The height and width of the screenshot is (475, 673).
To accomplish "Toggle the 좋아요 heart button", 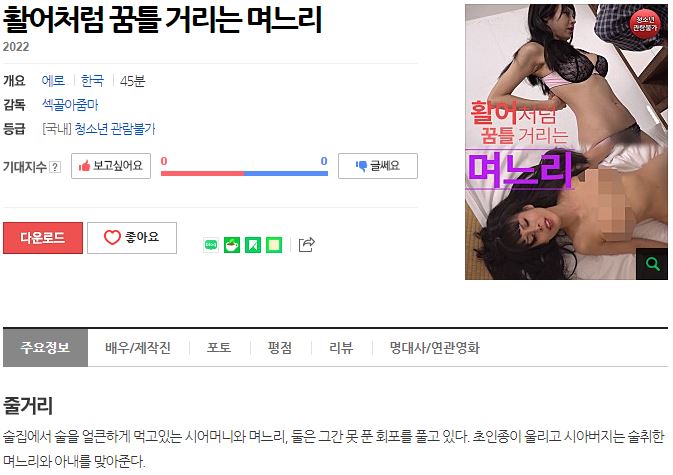I will [x=132, y=237].
